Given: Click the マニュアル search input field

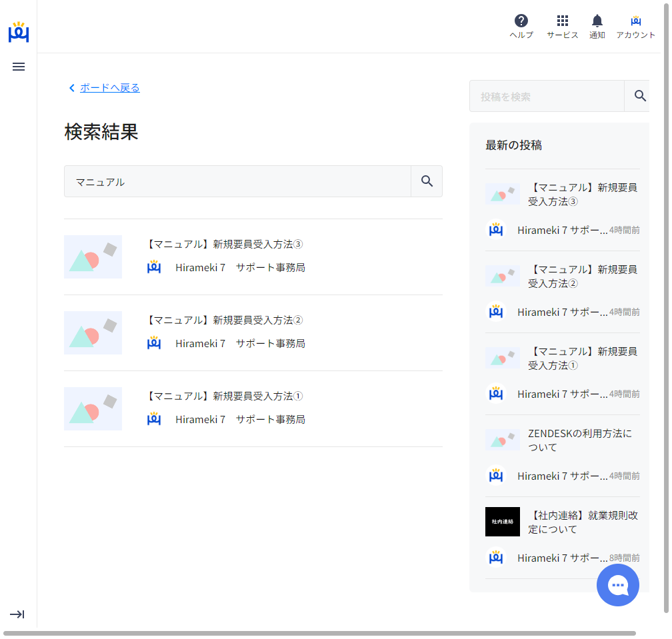Looking at the screenshot, I should (237, 181).
